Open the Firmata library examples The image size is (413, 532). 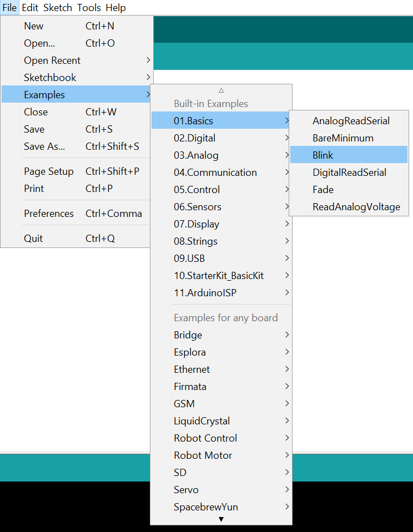coord(221,387)
